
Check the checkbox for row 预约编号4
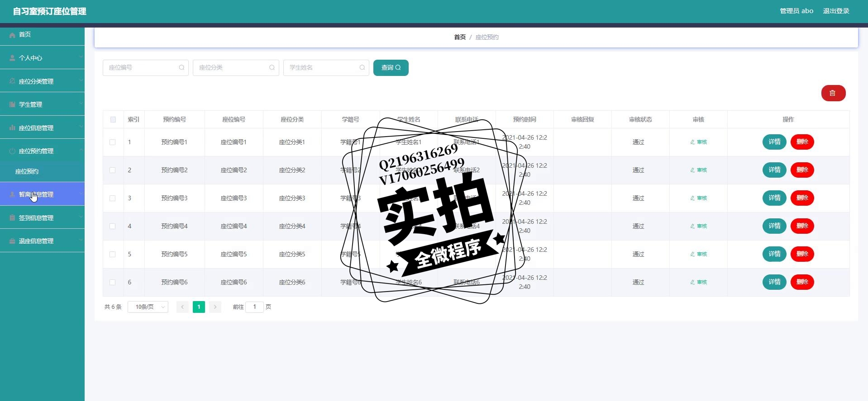[113, 226]
